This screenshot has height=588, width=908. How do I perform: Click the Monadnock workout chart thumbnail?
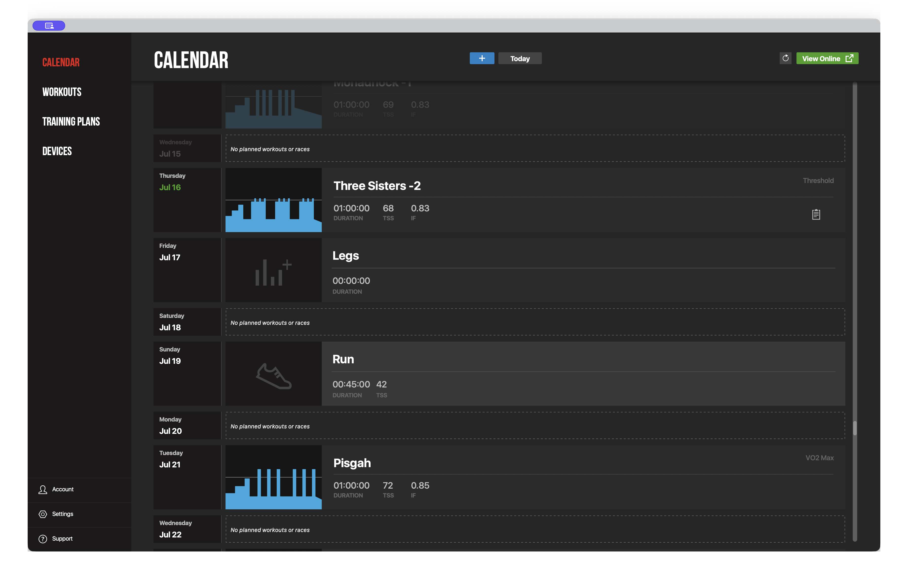[274, 105]
